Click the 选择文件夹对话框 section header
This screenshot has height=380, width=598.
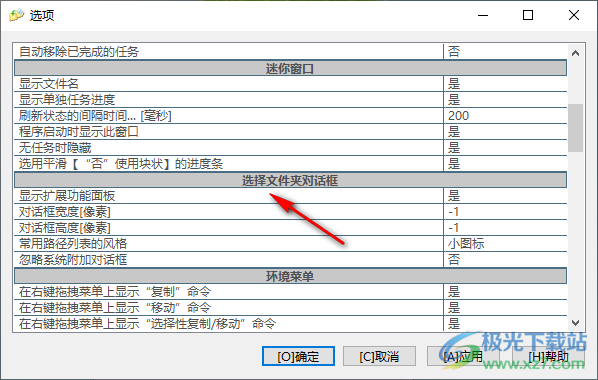click(290, 180)
